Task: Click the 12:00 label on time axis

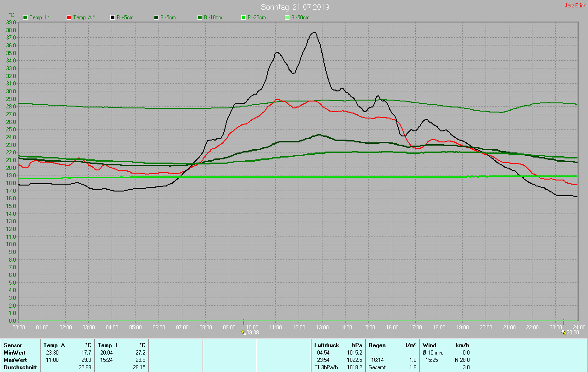Action: pos(299,327)
